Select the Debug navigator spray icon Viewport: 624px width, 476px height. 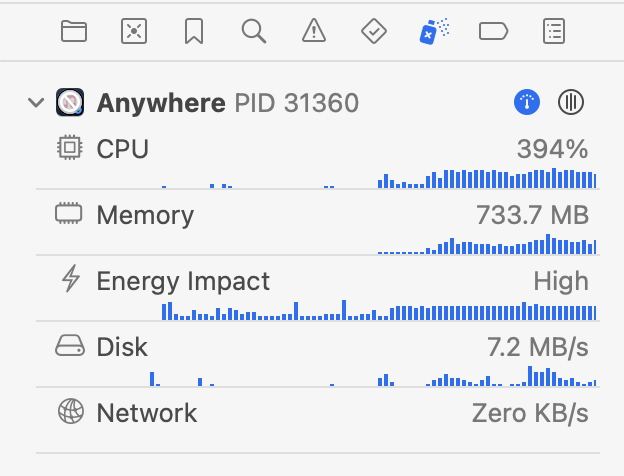(x=434, y=31)
